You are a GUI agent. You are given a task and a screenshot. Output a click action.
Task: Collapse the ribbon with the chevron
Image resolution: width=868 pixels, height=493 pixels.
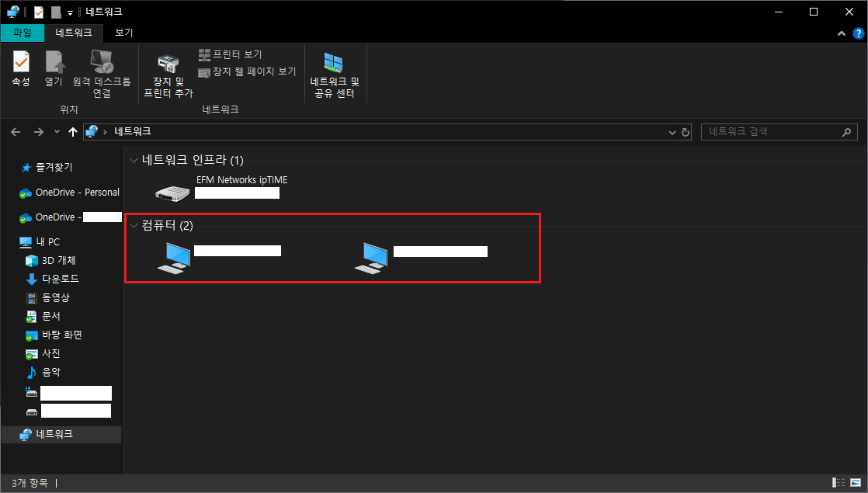pyautogui.click(x=842, y=33)
